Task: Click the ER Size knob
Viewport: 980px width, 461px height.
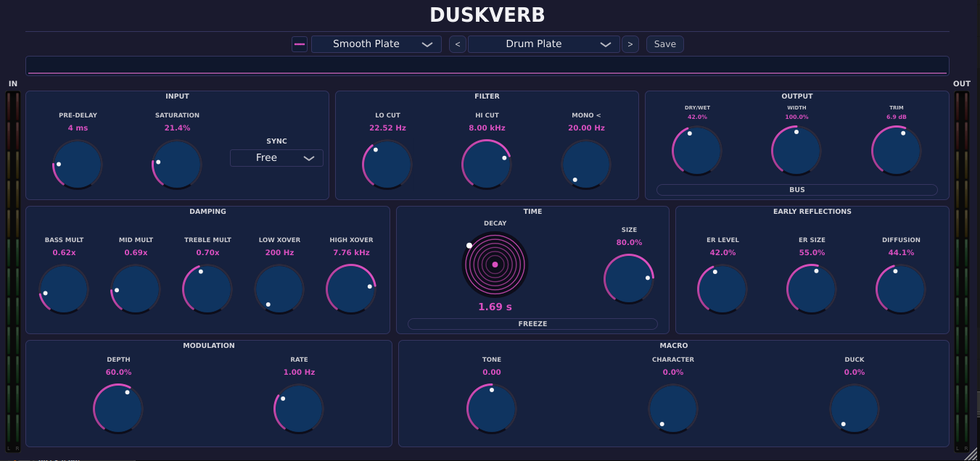Action: (x=812, y=289)
